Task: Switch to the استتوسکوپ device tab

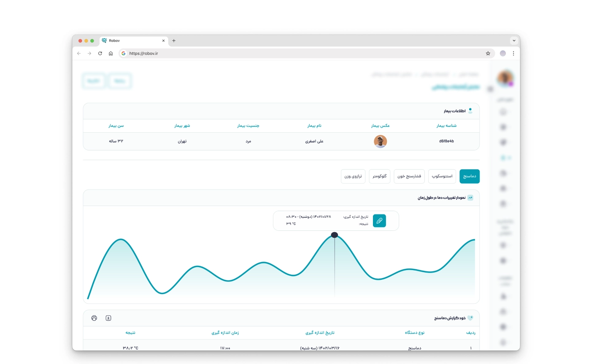Action: 442,176
